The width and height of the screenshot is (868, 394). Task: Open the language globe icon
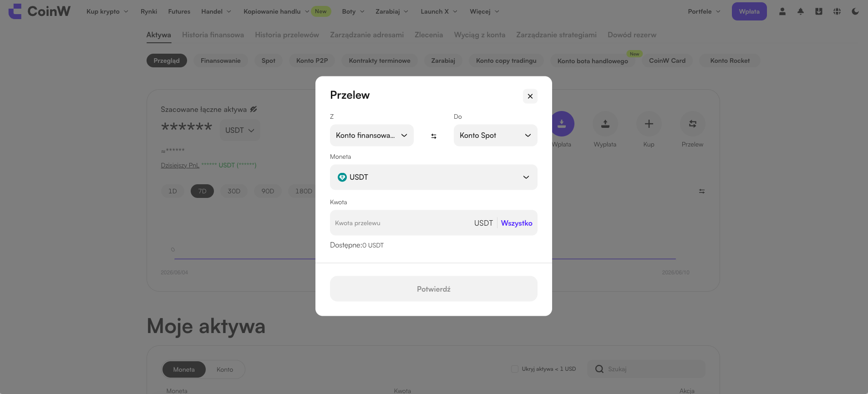click(837, 11)
